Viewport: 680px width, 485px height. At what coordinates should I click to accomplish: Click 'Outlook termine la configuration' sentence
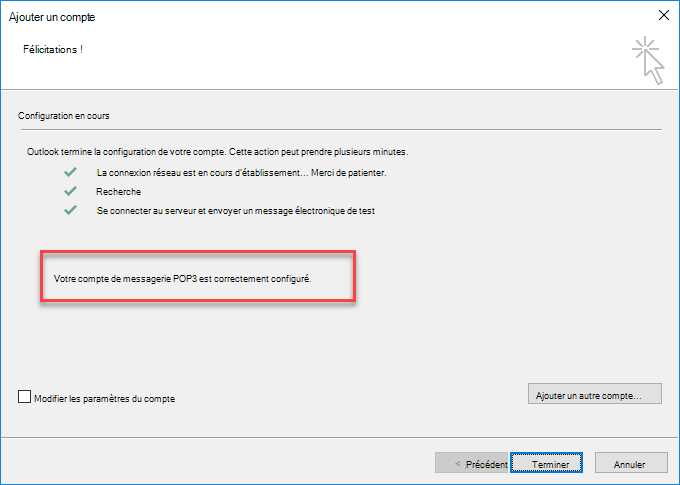click(217, 152)
